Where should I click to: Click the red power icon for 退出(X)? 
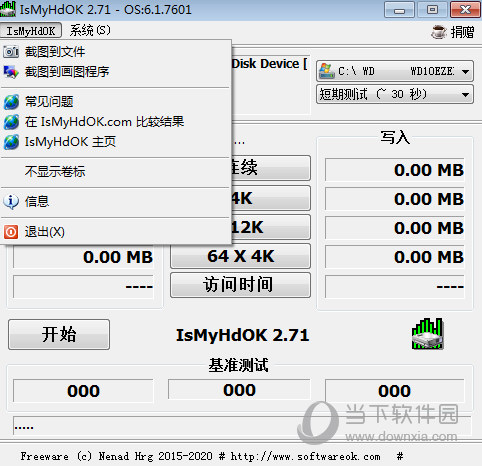11,232
